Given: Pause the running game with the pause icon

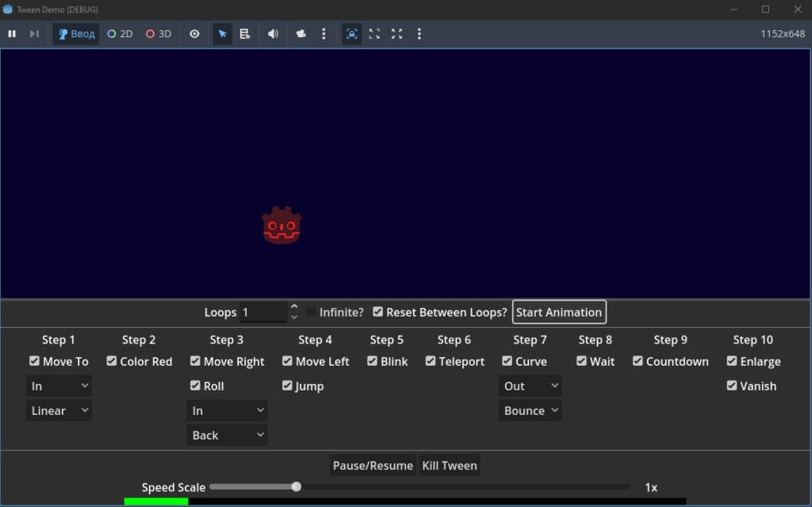Looking at the screenshot, I should coord(12,33).
